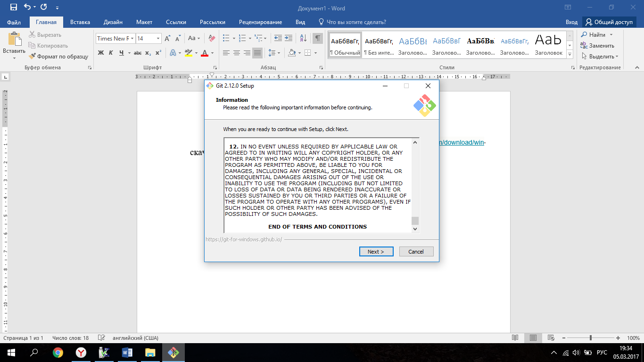This screenshot has height=362, width=644.
Task: Align text to the left
Action: tap(226, 53)
